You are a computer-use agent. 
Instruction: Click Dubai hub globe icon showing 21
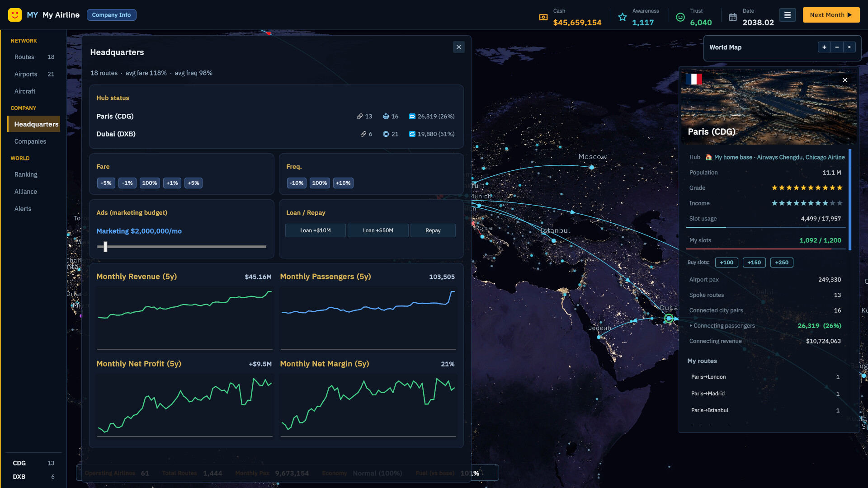[x=386, y=134]
